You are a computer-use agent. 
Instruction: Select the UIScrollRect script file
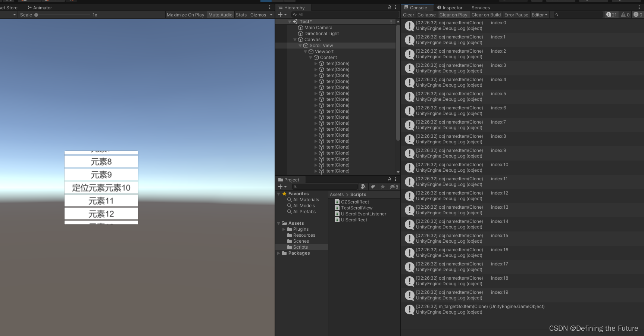pyautogui.click(x=351, y=220)
